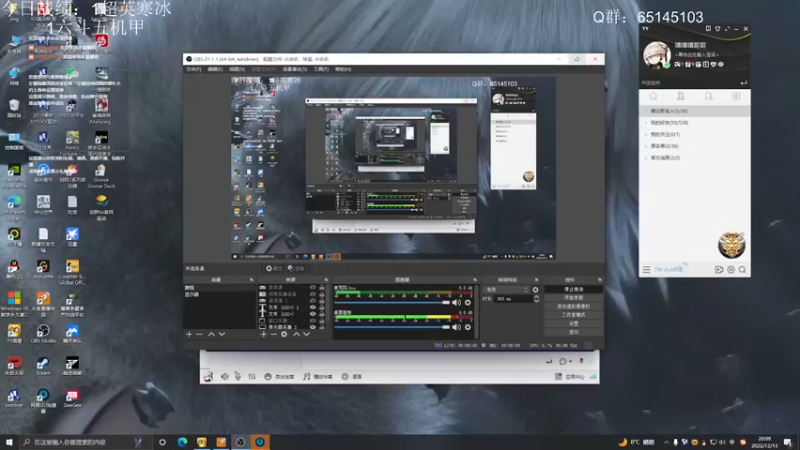Image resolution: width=800 pixels, height=450 pixels.
Task: Click 停止推流 button in OBS controls
Action: [573, 289]
